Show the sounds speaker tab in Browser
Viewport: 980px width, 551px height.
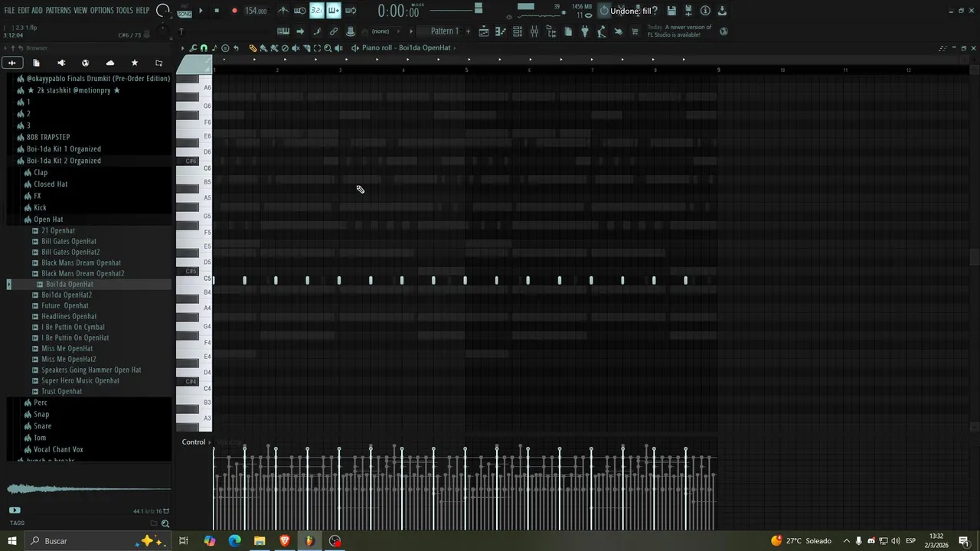point(61,63)
